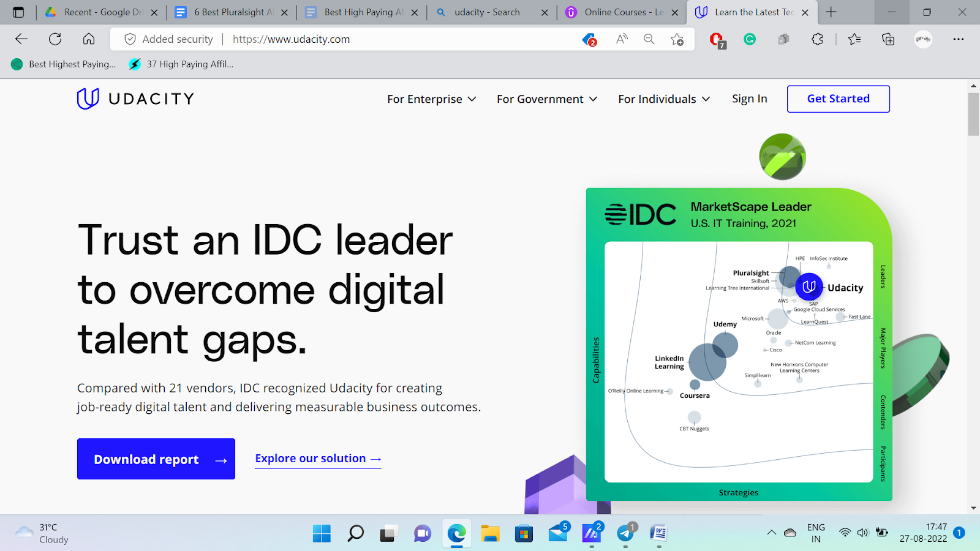Viewport: 980px width, 551px height.
Task: Open a new browser tab
Action: pos(831,12)
